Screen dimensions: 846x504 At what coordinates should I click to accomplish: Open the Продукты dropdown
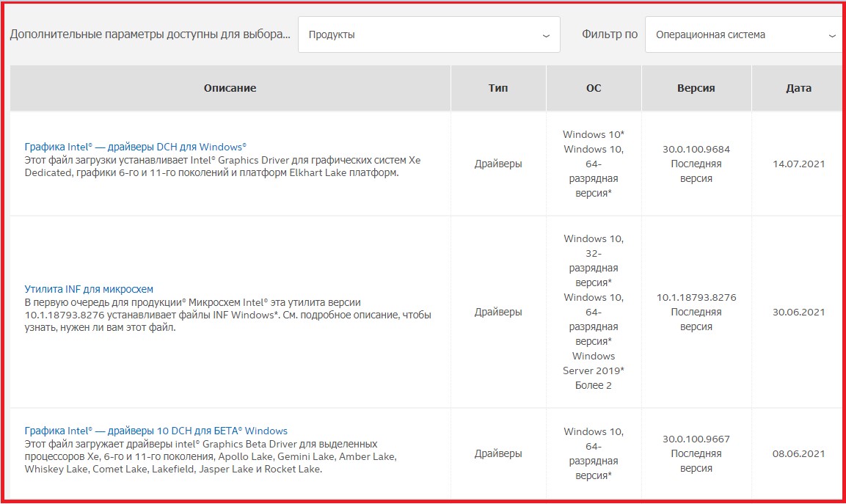pyautogui.click(x=429, y=34)
